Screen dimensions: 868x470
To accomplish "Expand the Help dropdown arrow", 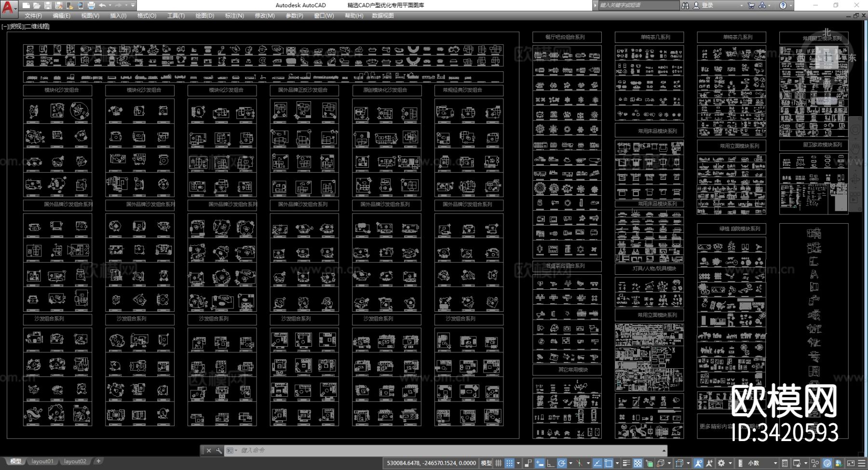I will click(791, 5).
